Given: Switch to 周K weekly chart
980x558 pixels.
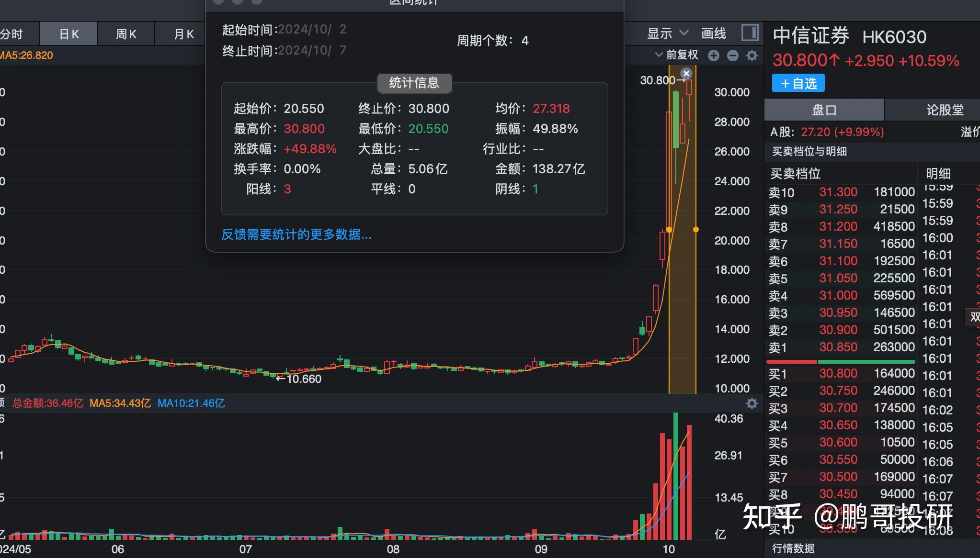Looking at the screenshot, I should 126,34.
